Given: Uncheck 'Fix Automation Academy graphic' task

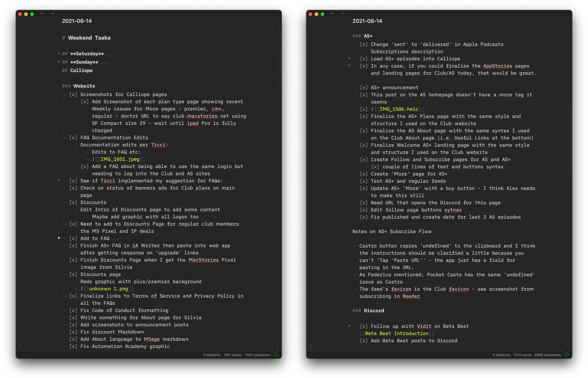Looking at the screenshot, I should click(x=73, y=346).
